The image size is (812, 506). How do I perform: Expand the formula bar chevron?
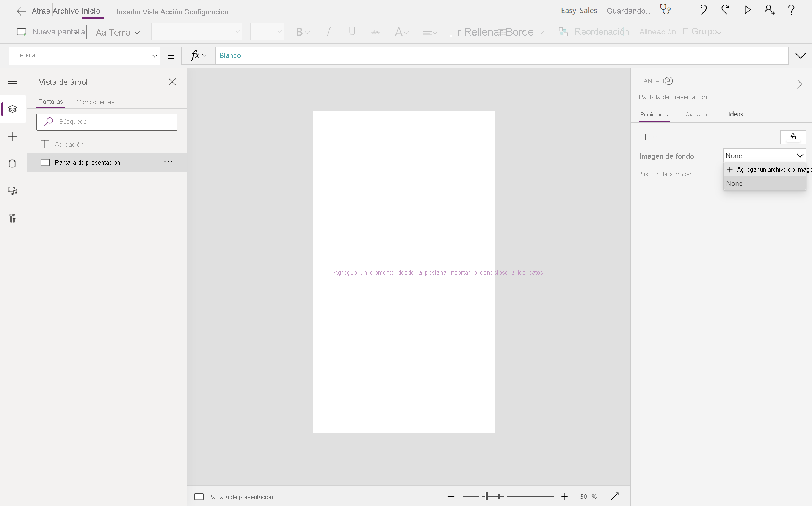(800, 56)
